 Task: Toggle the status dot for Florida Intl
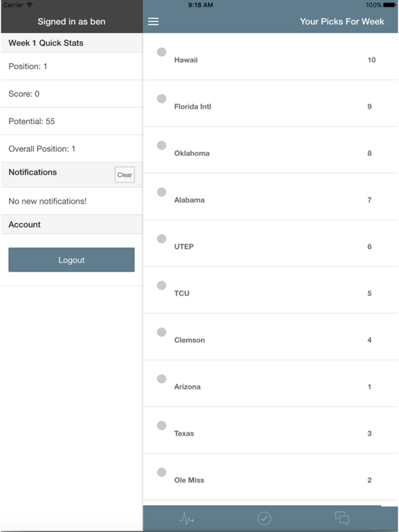pyautogui.click(x=161, y=98)
